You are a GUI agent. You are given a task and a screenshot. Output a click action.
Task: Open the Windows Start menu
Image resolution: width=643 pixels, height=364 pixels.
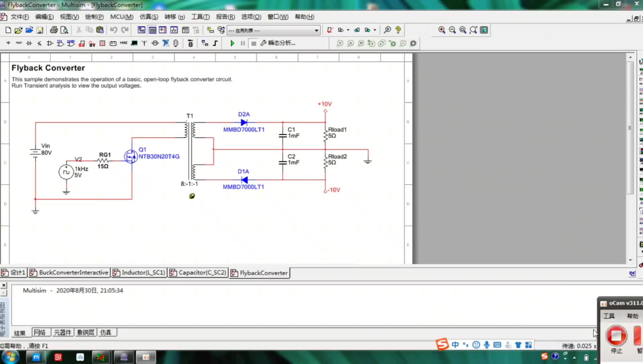pyautogui.click(x=10, y=357)
